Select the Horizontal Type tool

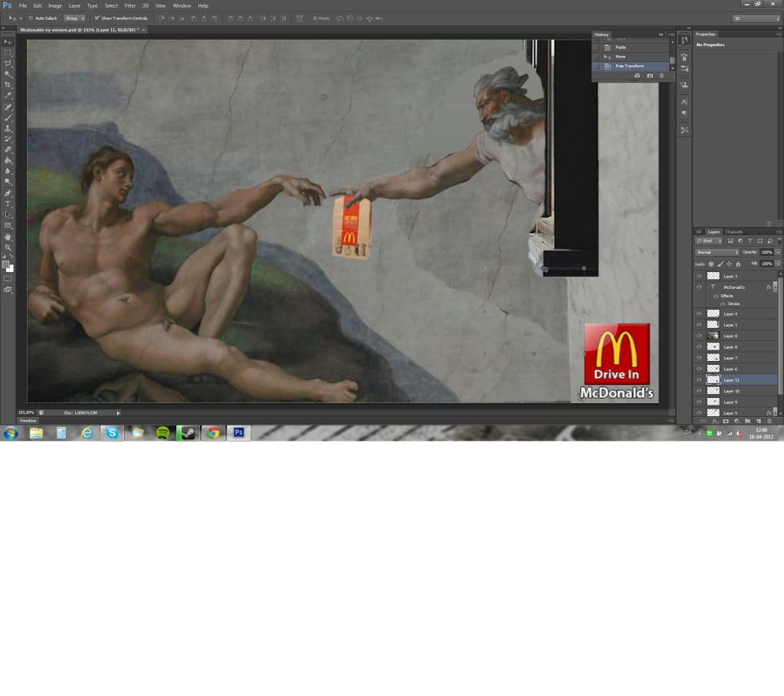coord(8,204)
